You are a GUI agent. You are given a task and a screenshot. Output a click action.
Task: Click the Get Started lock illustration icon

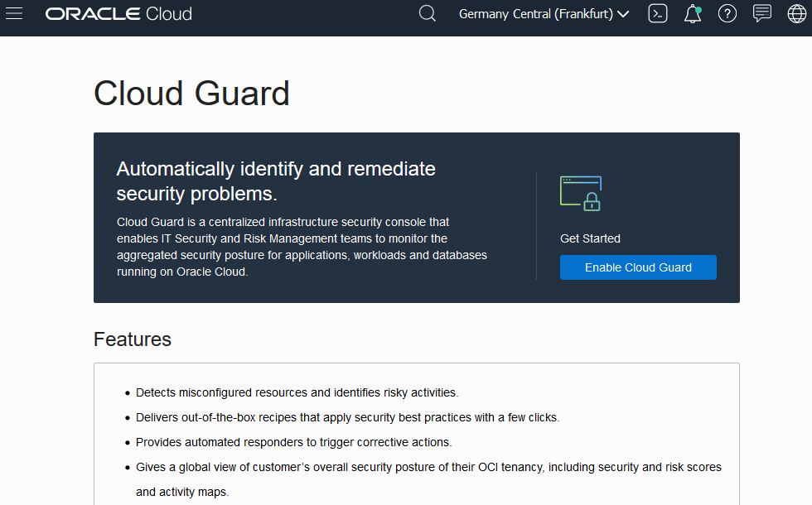pyautogui.click(x=581, y=193)
